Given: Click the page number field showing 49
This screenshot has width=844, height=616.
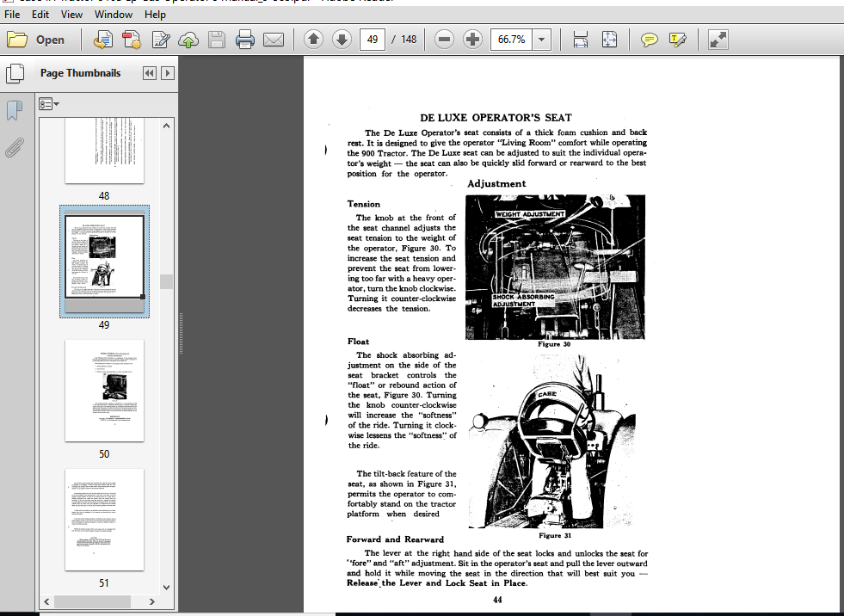Looking at the screenshot, I should point(372,40).
